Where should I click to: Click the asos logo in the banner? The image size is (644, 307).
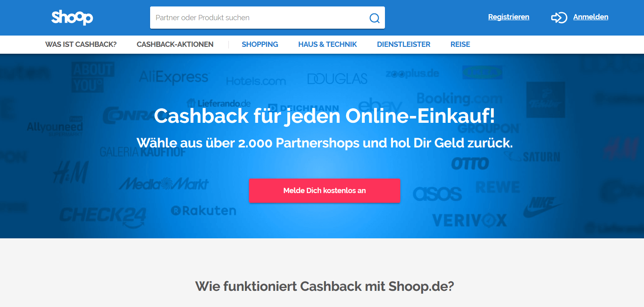coord(437,194)
